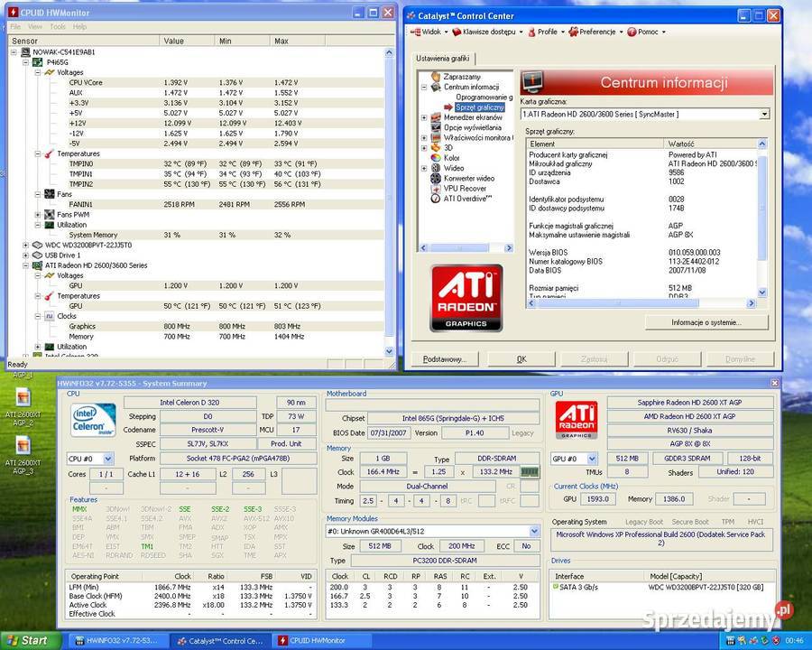Image resolution: width=812 pixels, height=650 pixels.
Task: Select the Ustawienia grafiki tab
Action: tap(443, 59)
